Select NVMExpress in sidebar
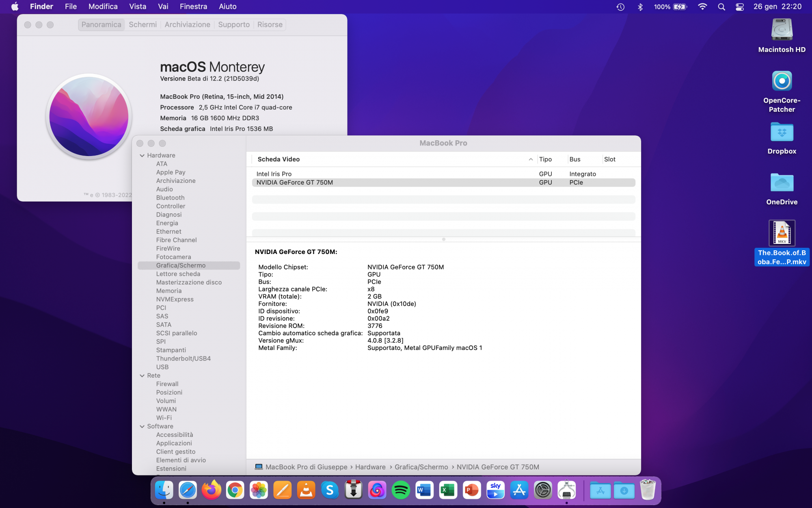Image resolution: width=812 pixels, height=508 pixels. coord(175,300)
